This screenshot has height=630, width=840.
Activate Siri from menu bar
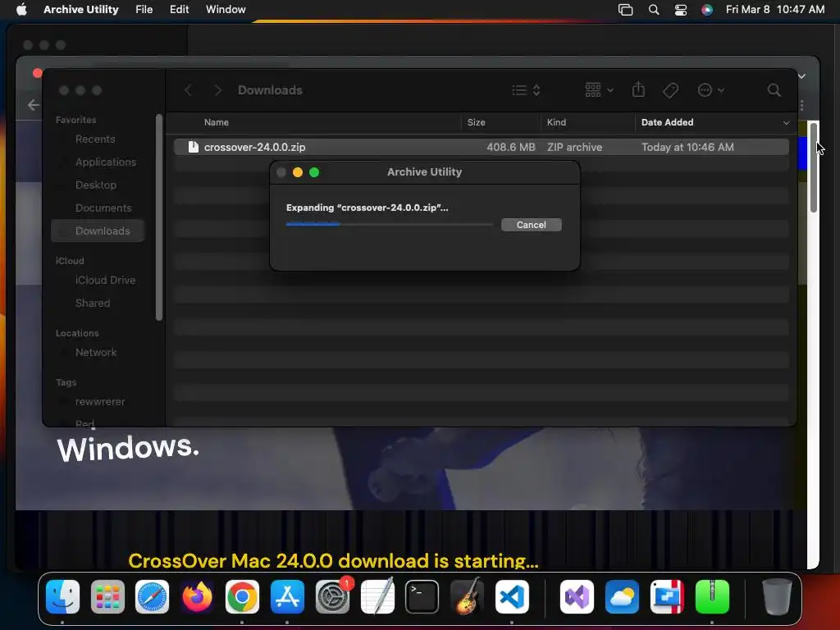(707, 10)
